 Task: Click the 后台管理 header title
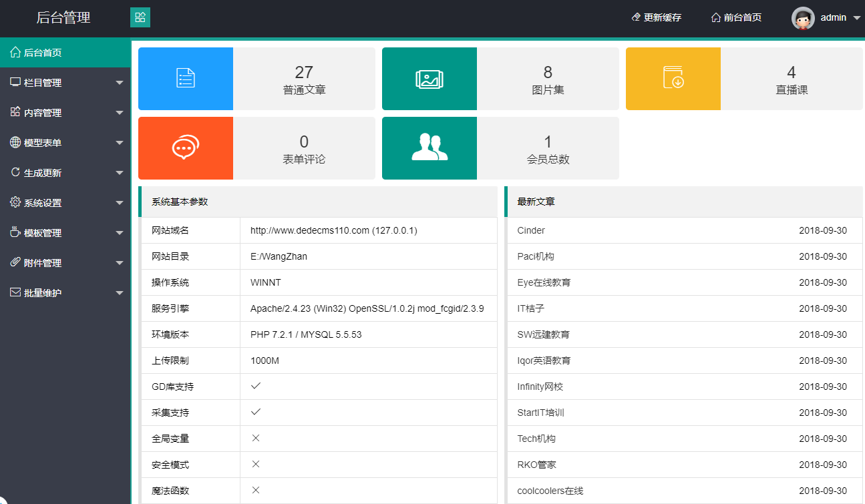pos(63,18)
